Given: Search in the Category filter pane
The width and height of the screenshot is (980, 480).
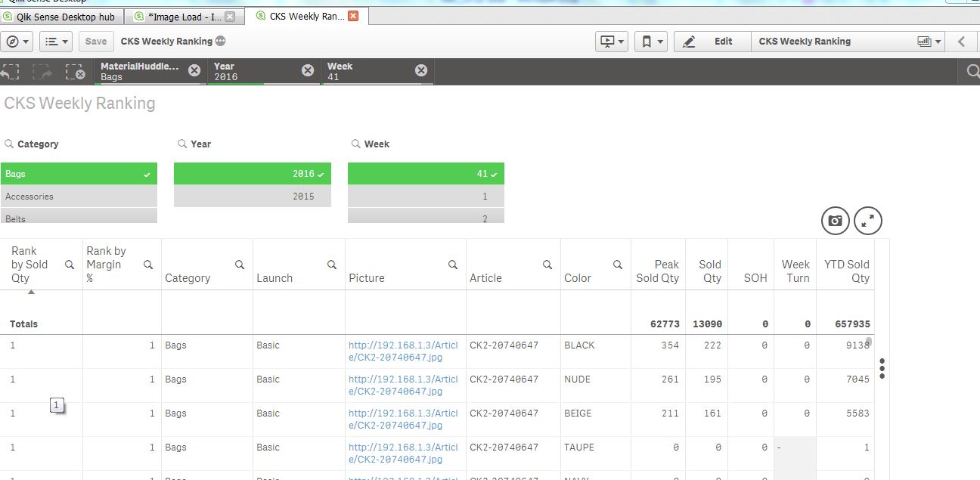Looking at the screenshot, I should pos(9,144).
